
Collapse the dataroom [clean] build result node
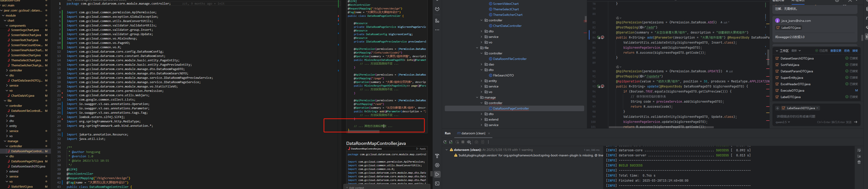click(447, 150)
